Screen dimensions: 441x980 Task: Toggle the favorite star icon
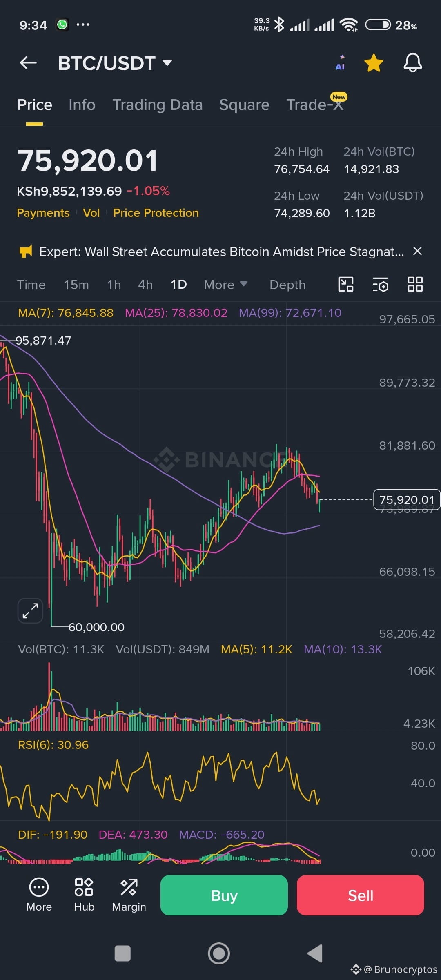(374, 63)
